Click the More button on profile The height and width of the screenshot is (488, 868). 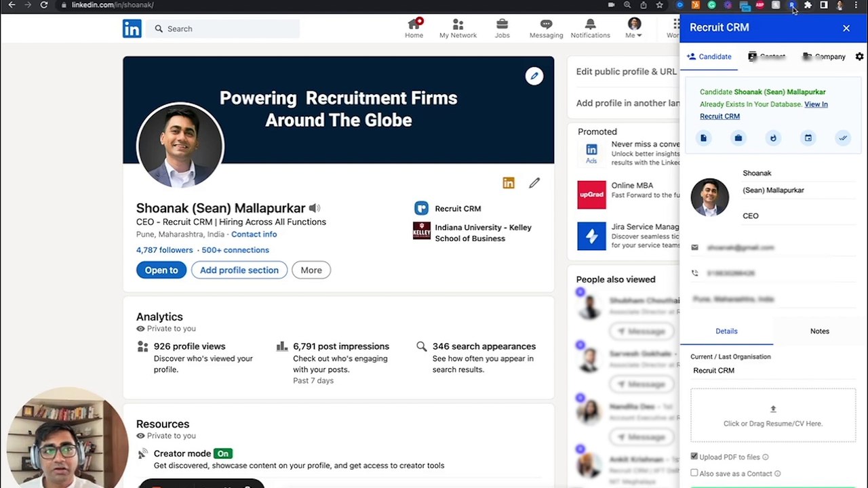pos(311,270)
